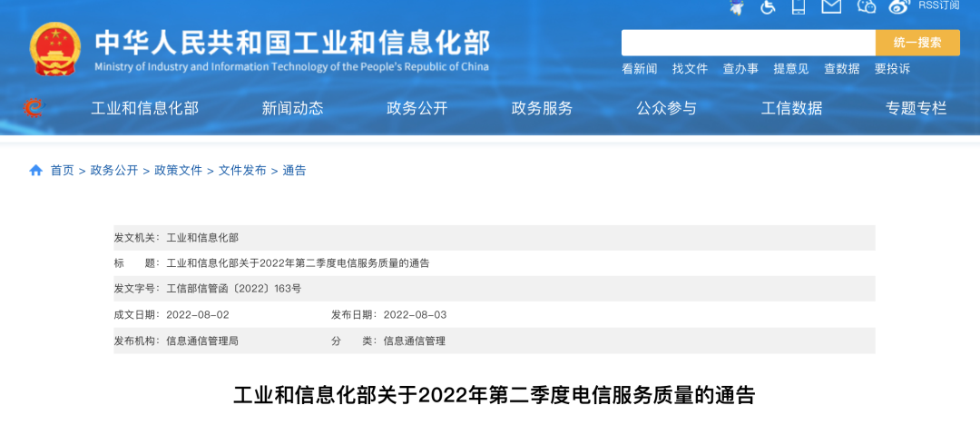980x435 pixels.
Task: Click the 标题 row document title text
Action: pyautogui.click(x=299, y=263)
